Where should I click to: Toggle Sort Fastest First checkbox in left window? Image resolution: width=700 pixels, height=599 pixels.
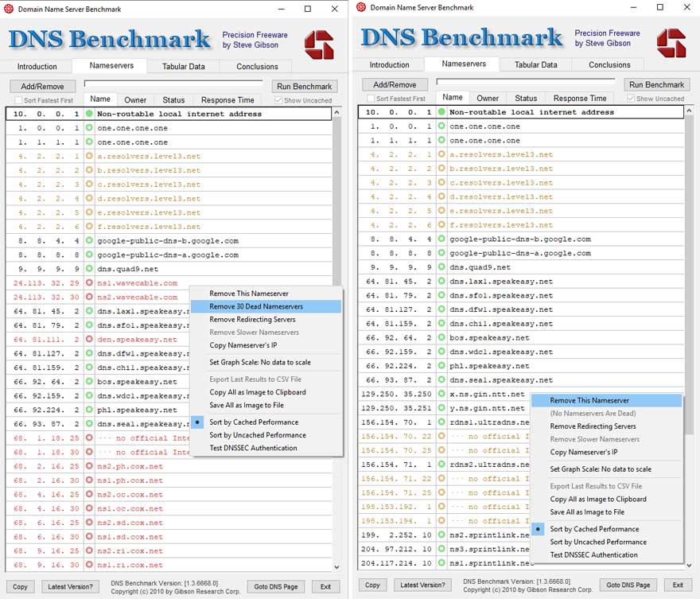(18, 100)
